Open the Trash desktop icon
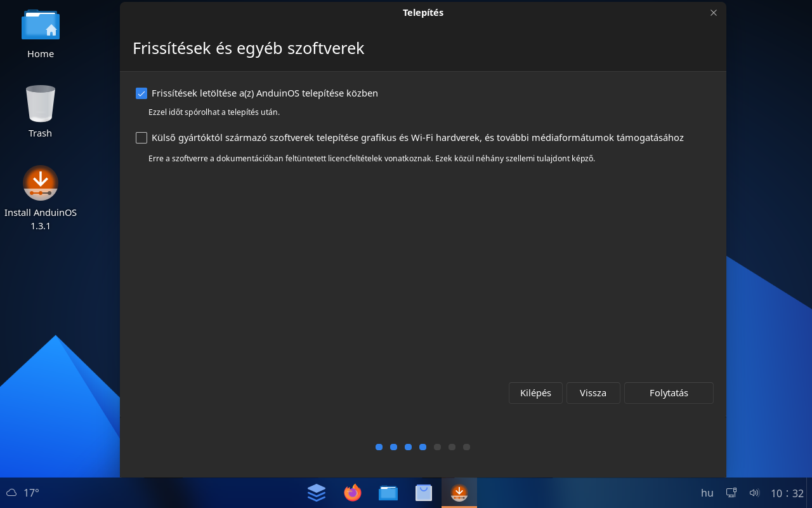 point(41,112)
